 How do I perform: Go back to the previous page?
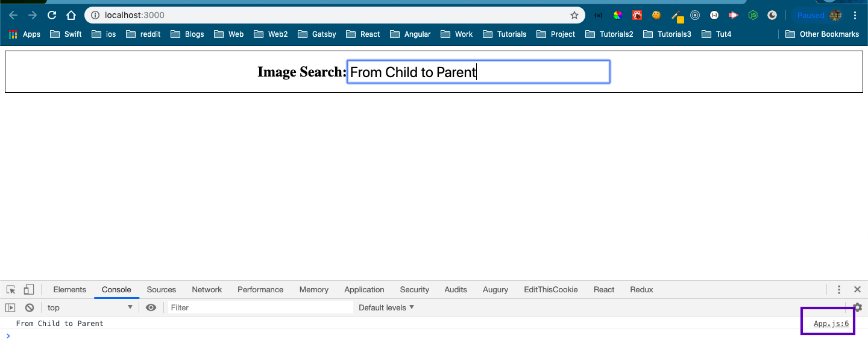point(13,15)
